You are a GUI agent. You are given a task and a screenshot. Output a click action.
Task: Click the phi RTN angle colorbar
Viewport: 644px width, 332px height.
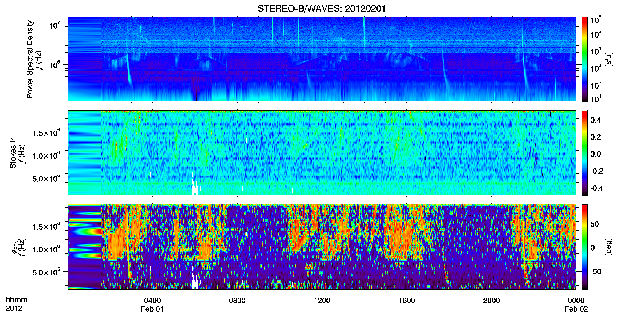(x=585, y=247)
